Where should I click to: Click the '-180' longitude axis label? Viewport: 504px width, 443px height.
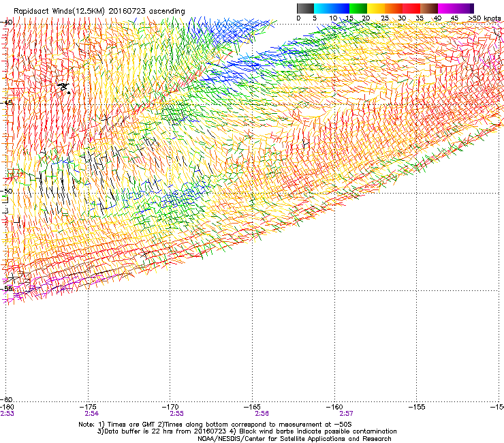7,408
